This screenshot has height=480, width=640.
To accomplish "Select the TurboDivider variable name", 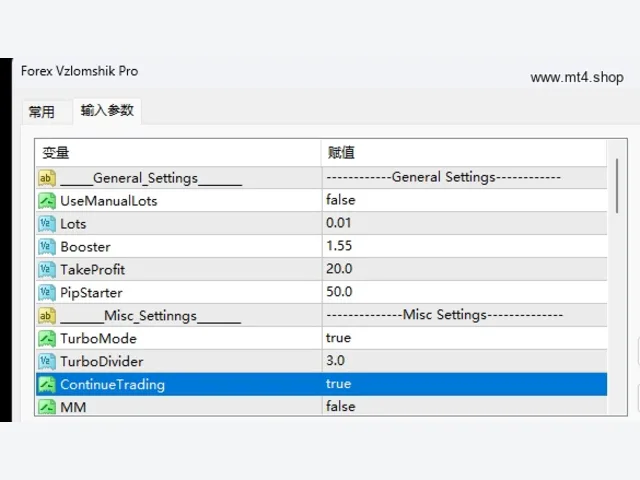I will [x=102, y=361].
